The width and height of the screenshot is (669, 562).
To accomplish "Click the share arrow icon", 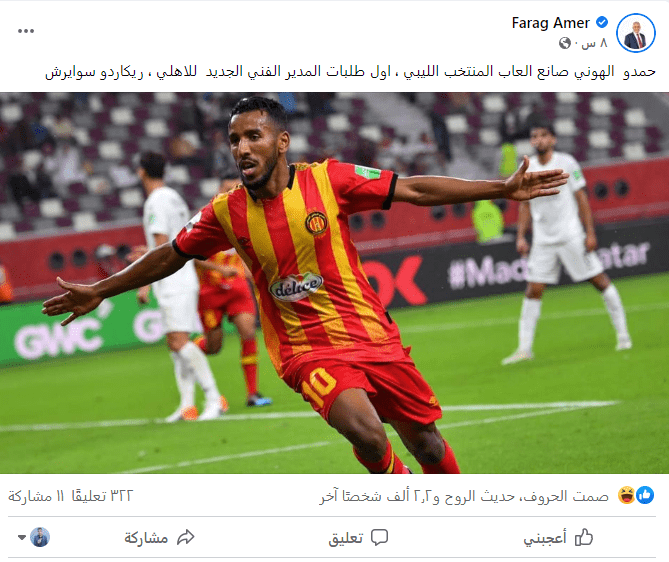I will (186, 538).
